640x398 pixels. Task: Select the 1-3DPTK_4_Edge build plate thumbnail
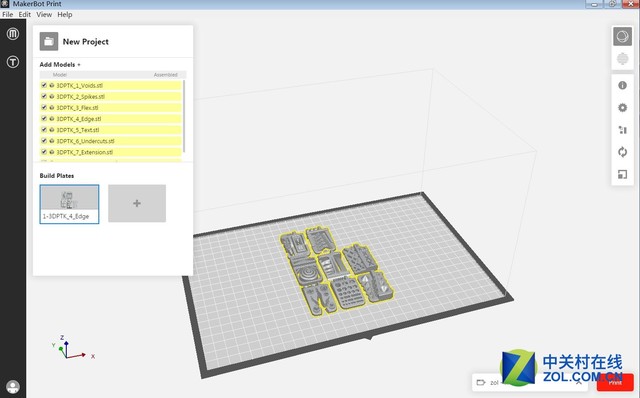click(69, 204)
